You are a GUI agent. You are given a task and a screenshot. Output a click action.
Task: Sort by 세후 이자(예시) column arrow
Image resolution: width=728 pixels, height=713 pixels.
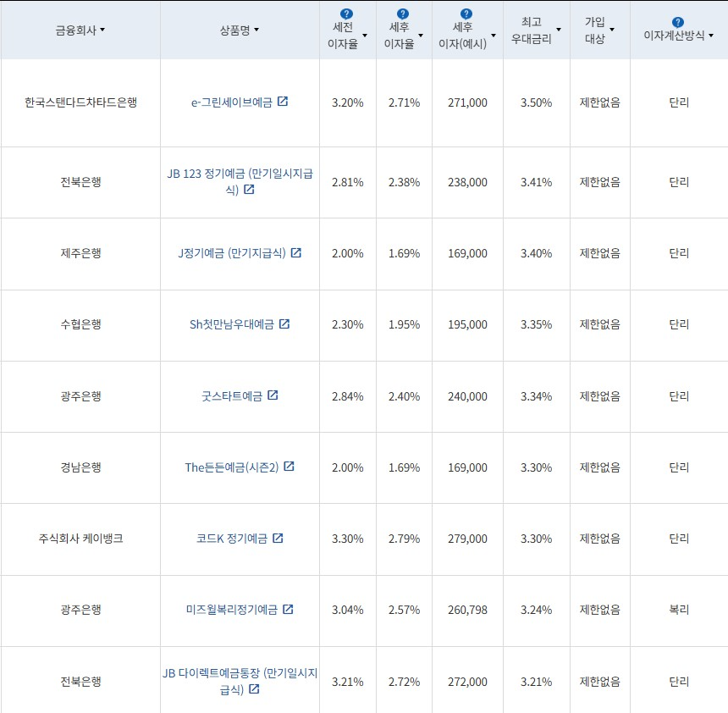(494, 36)
